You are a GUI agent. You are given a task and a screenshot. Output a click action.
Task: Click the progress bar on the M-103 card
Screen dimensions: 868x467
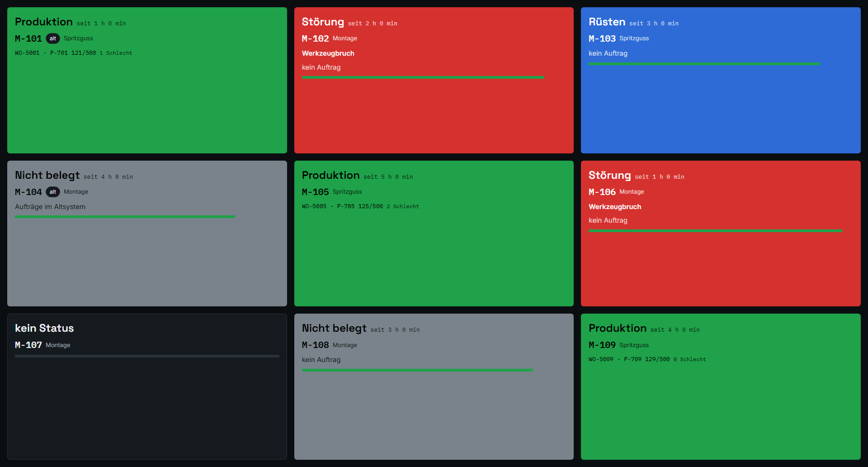[x=704, y=64]
